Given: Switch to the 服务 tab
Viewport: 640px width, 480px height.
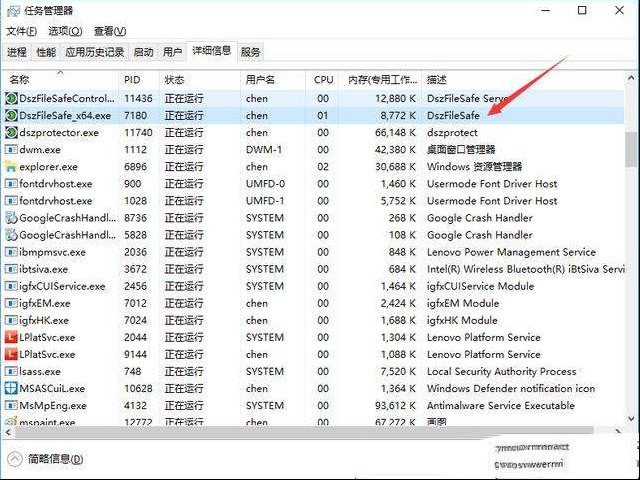Looking at the screenshot, I should pos(250,52).
